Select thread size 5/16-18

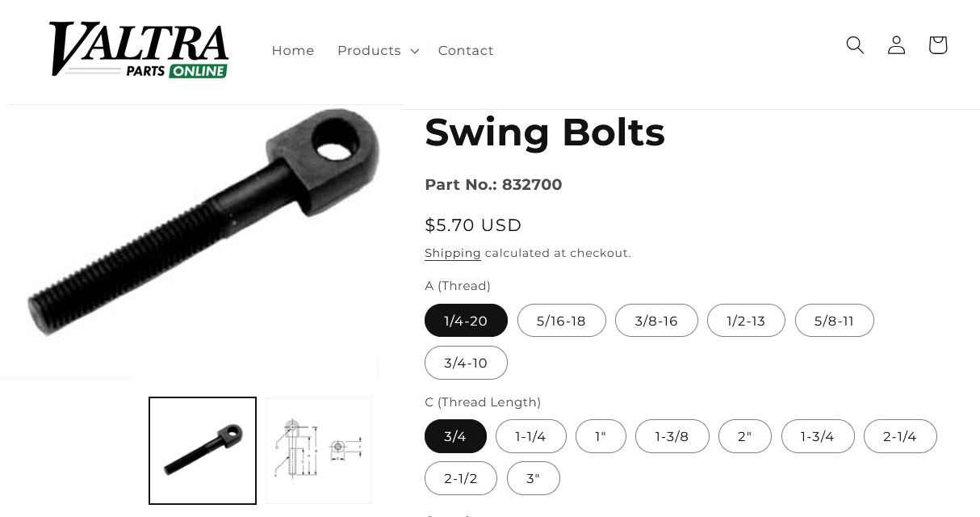point(561,321)
